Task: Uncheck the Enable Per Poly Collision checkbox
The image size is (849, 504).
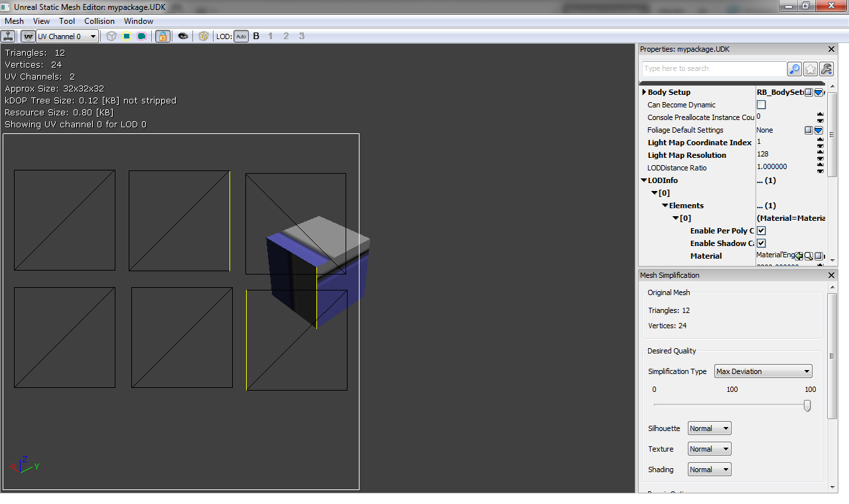Action: pos(761,231)
